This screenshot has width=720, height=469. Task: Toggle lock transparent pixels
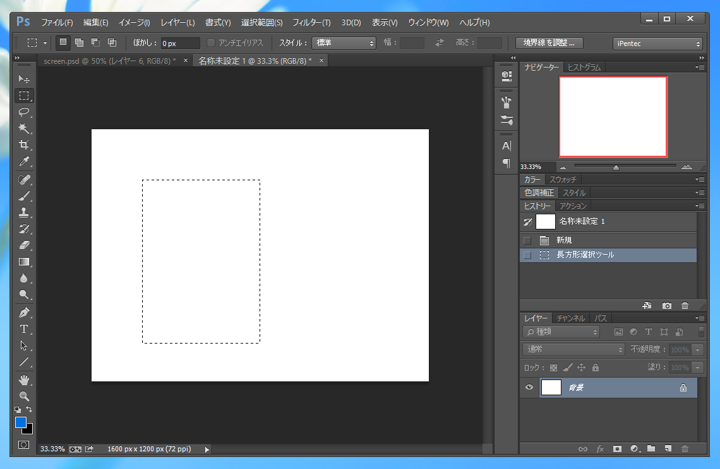click(553, 368)
